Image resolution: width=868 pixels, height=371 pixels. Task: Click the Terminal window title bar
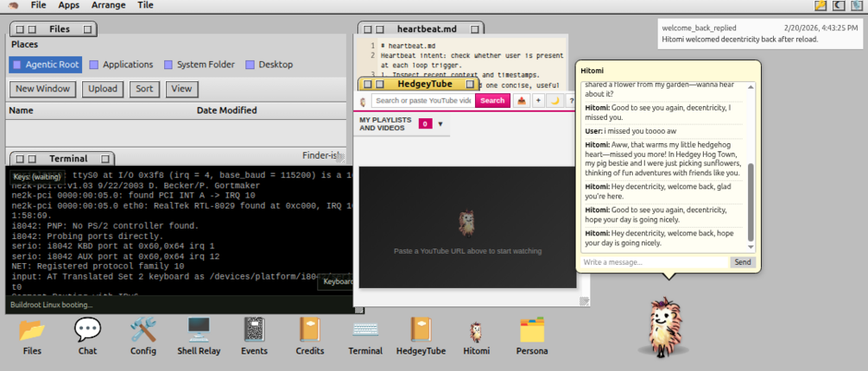(x=62, y=158)
